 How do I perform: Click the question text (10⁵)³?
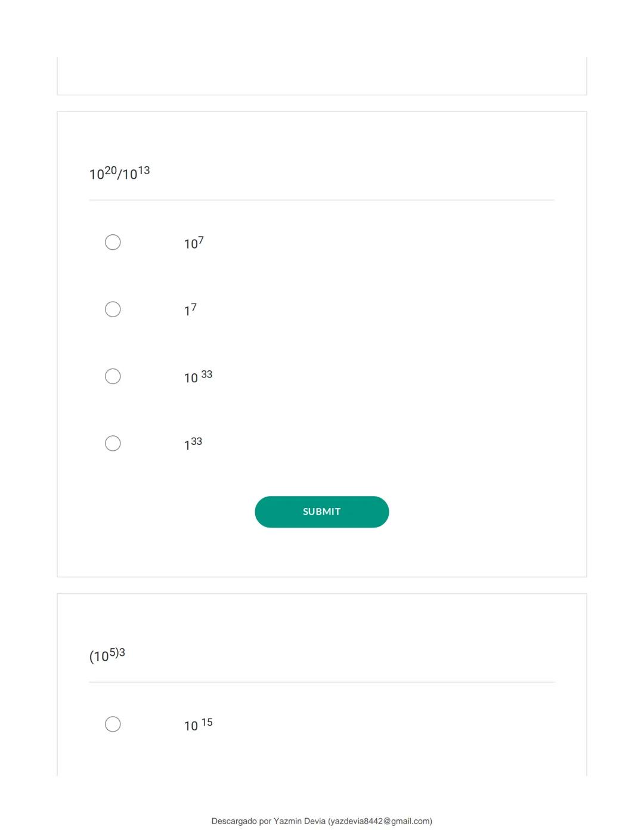point(107,655)
